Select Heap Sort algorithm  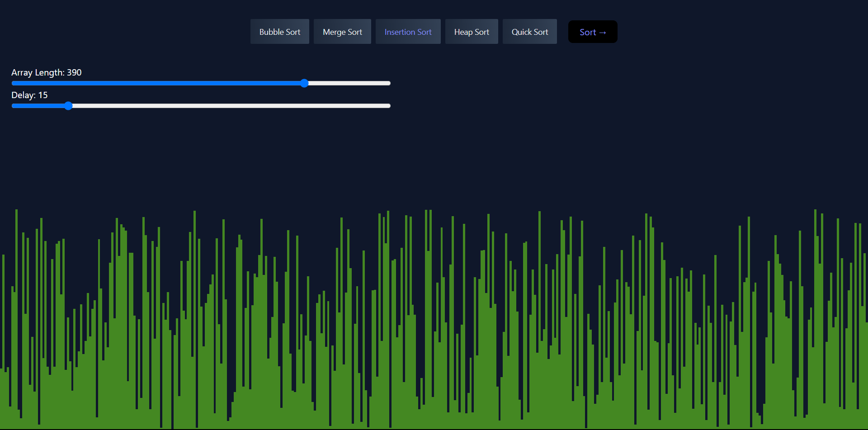pos(472,32)
